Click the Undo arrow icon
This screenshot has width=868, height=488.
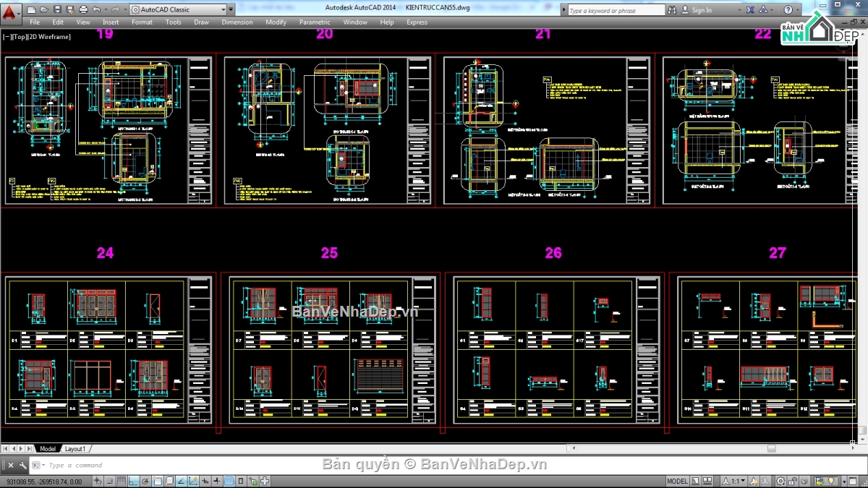[x=96, y=9]
